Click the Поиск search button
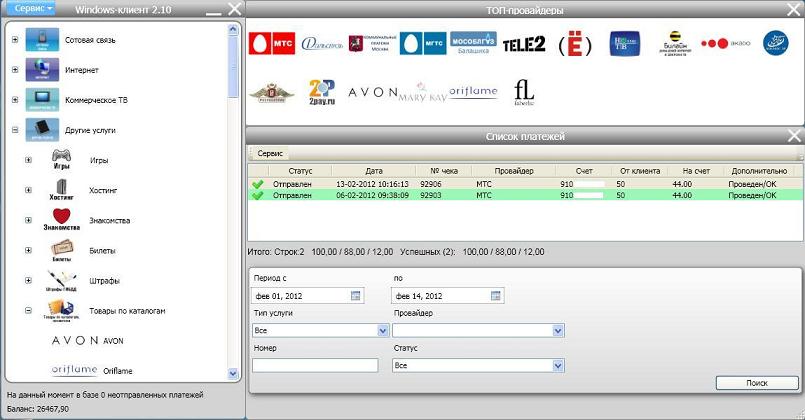The image size is (805, 420). click(757, 383)
